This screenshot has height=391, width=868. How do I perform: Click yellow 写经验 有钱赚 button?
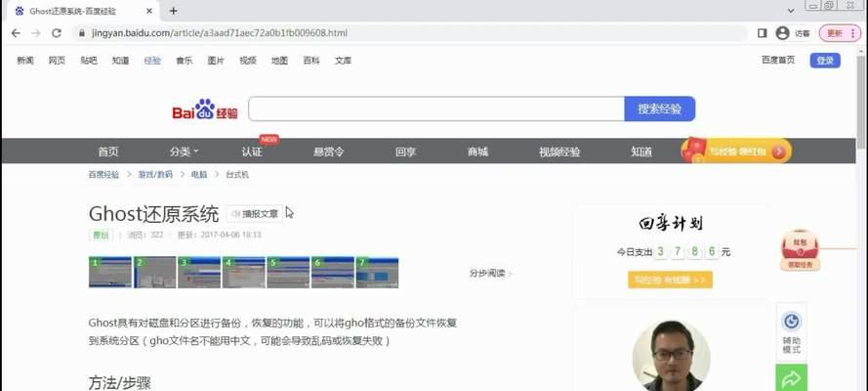671,280
